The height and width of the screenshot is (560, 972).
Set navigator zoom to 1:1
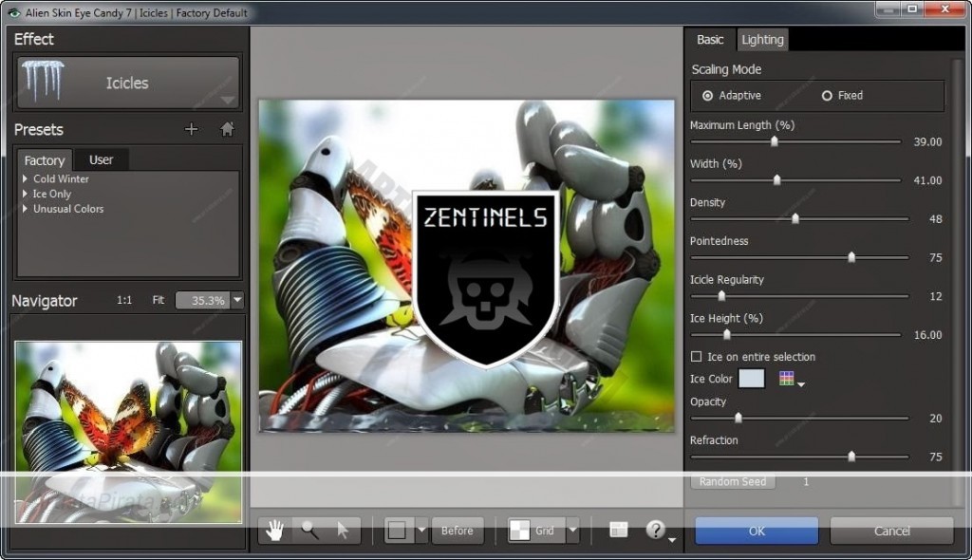coord(124,300)
